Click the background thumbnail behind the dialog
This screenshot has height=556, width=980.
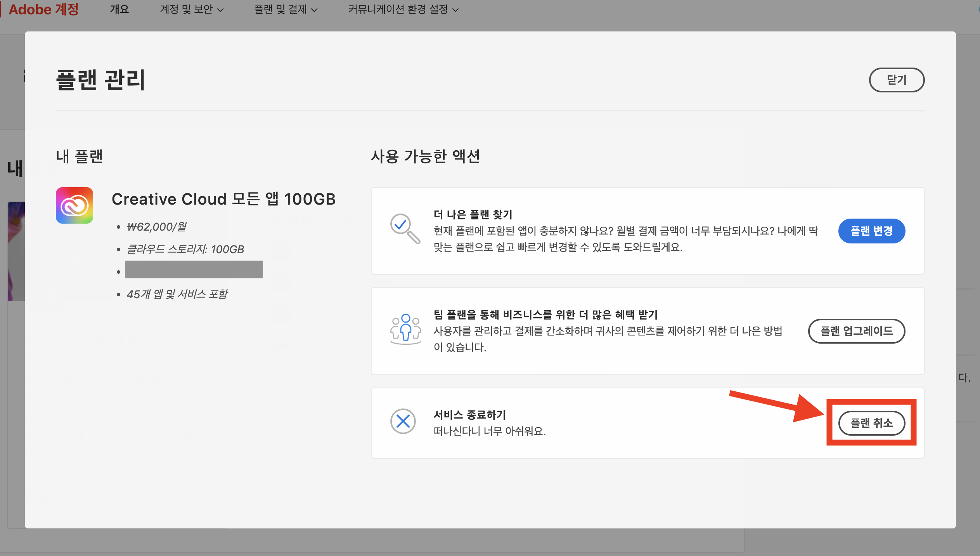coord(16,251)
